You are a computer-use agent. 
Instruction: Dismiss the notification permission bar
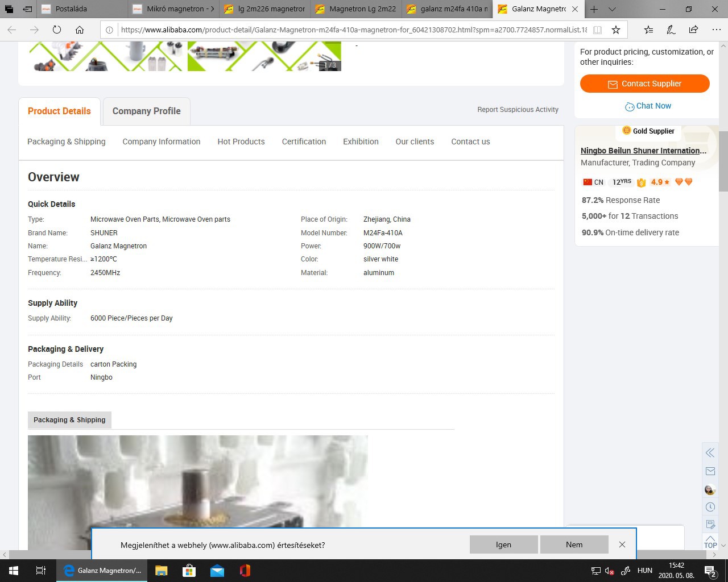[622, 544]
